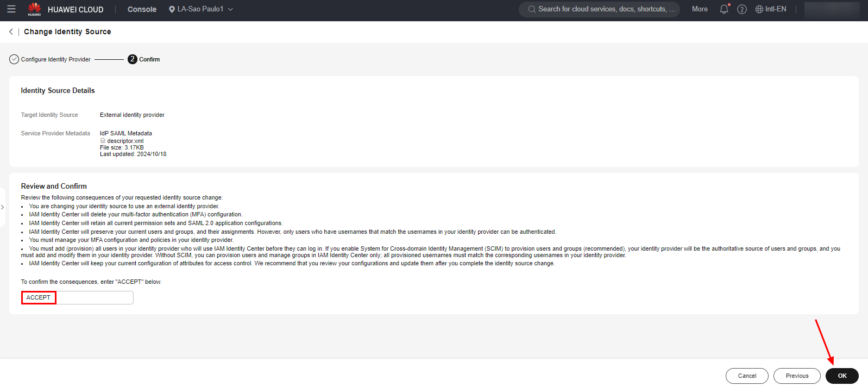868x392 pixels.
Task: Open the Intl-EN language selector
Action: 770,9
